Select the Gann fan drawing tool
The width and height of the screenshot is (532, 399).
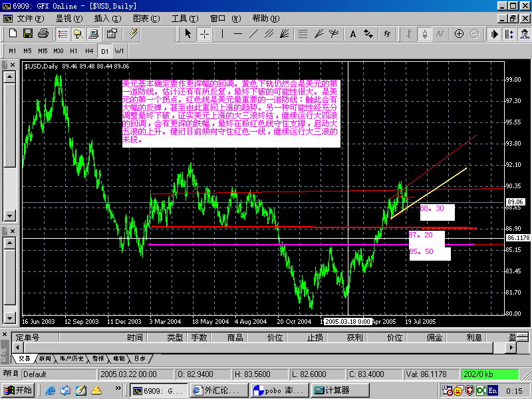pyautogui.click(x=285, y=34)
